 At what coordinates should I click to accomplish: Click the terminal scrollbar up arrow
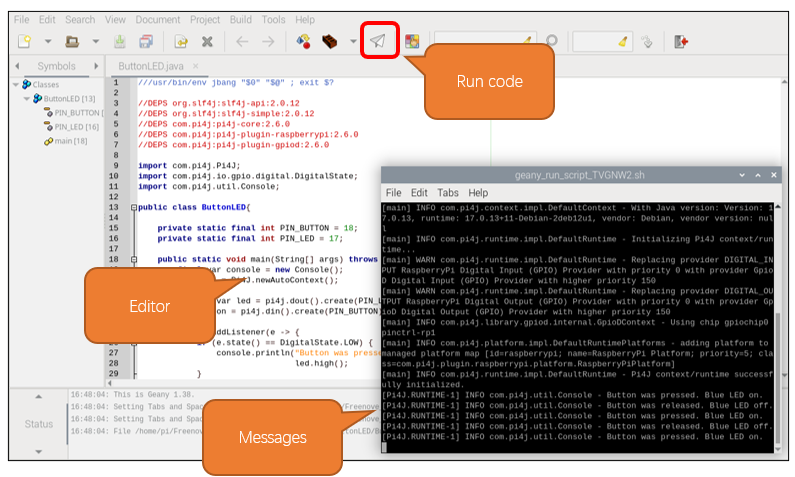click(778, 206)
